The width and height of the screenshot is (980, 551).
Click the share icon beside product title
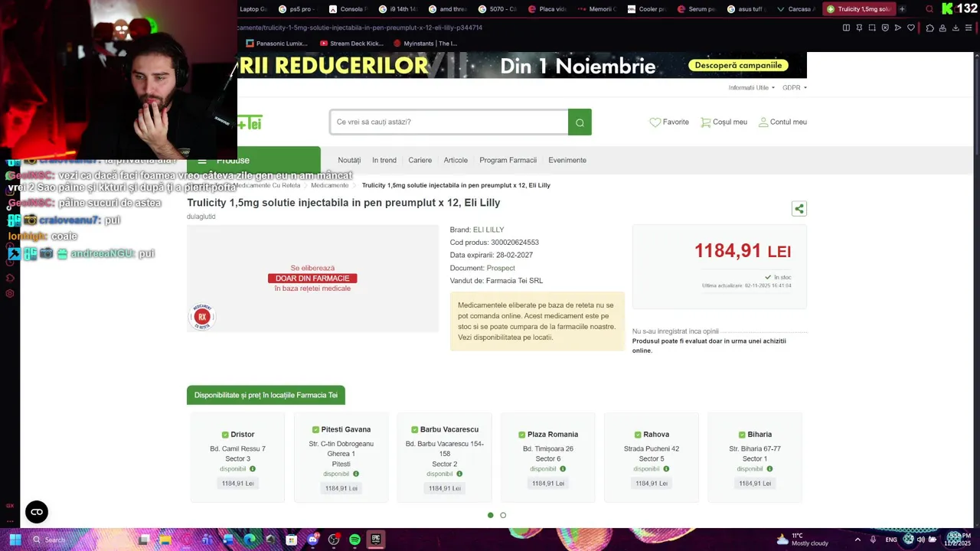[x=799, y=208]
